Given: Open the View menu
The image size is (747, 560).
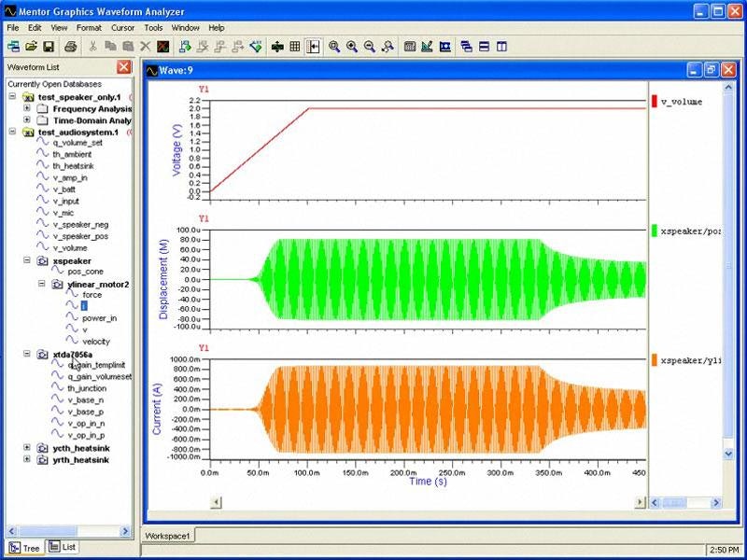Looking at the screenshot, I should (x=59, y=28).
